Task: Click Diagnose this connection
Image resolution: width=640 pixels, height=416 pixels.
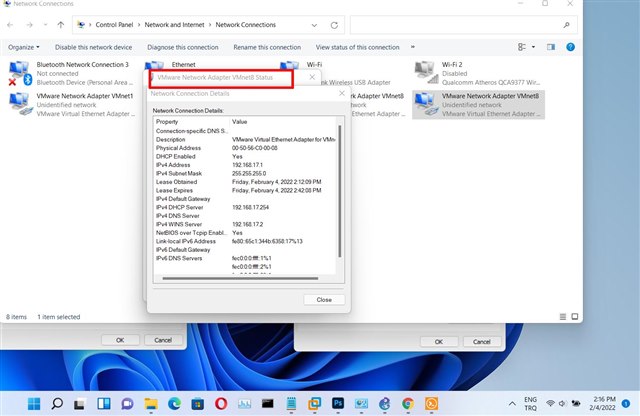Action: tap(183, 47)
